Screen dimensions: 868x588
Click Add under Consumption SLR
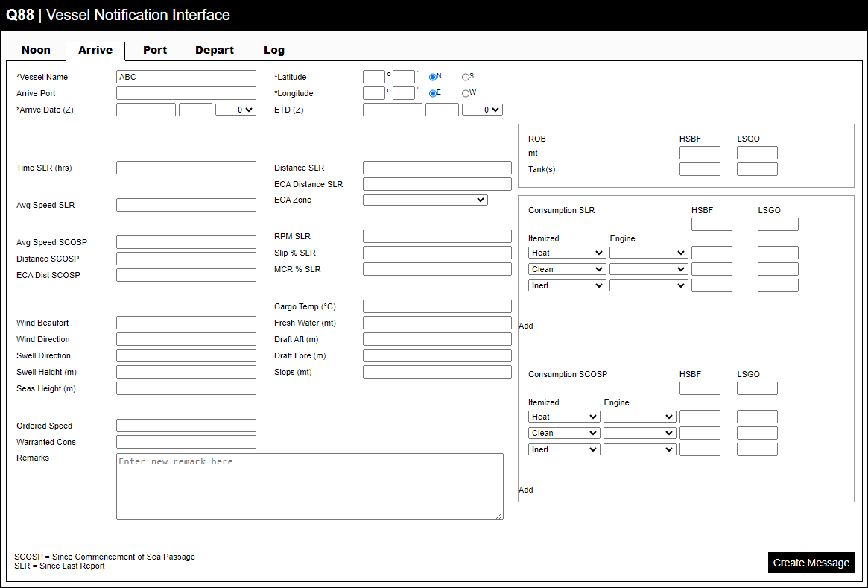pyautogui.click(x=526, y=326)
